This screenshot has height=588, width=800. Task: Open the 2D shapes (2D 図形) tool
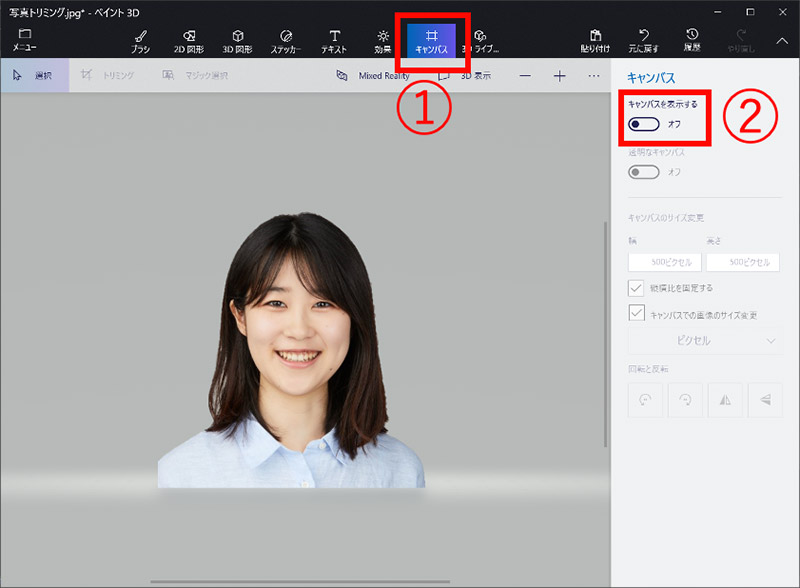point(189,40)
